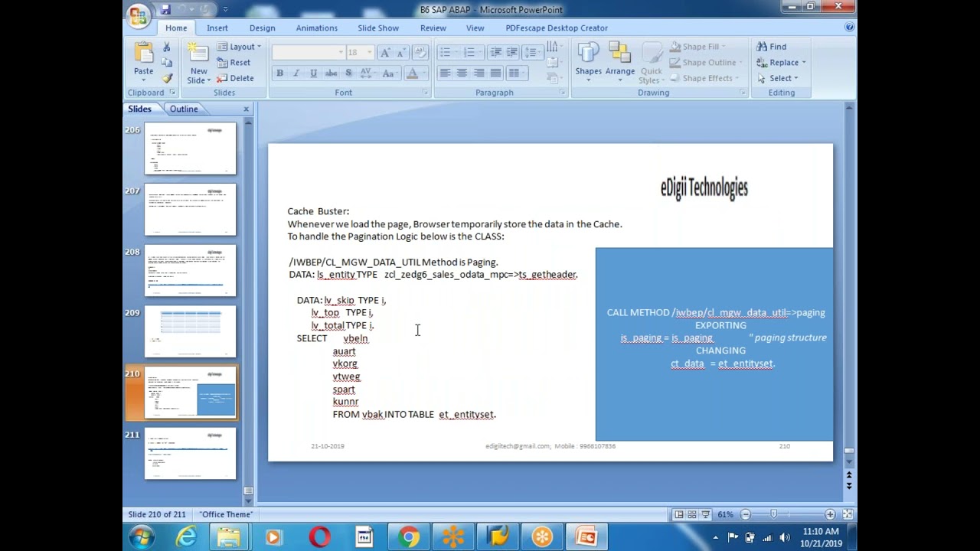Open Shapes gallery in Drawing group

click(588, 62)
